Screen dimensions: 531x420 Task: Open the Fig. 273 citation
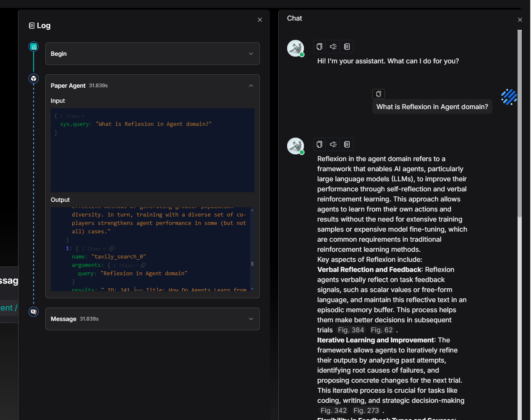click(366, 411)
